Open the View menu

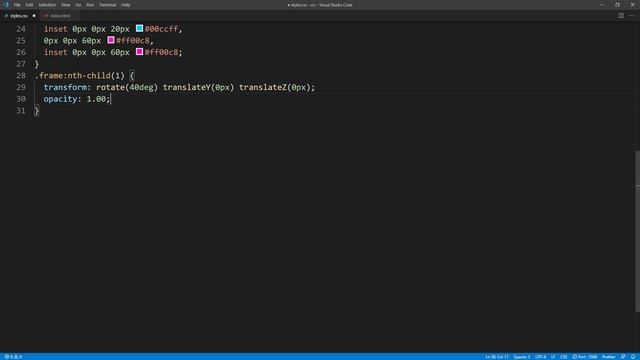click(65, 5)
